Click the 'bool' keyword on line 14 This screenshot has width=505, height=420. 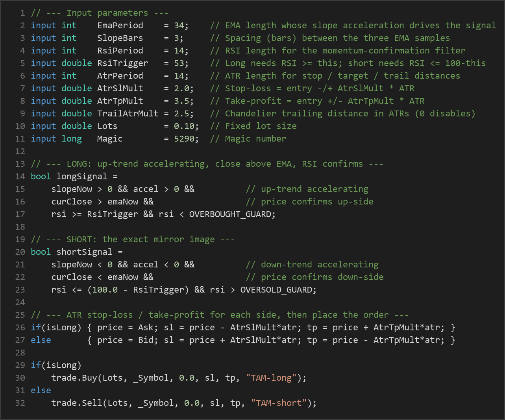[41, 177]
